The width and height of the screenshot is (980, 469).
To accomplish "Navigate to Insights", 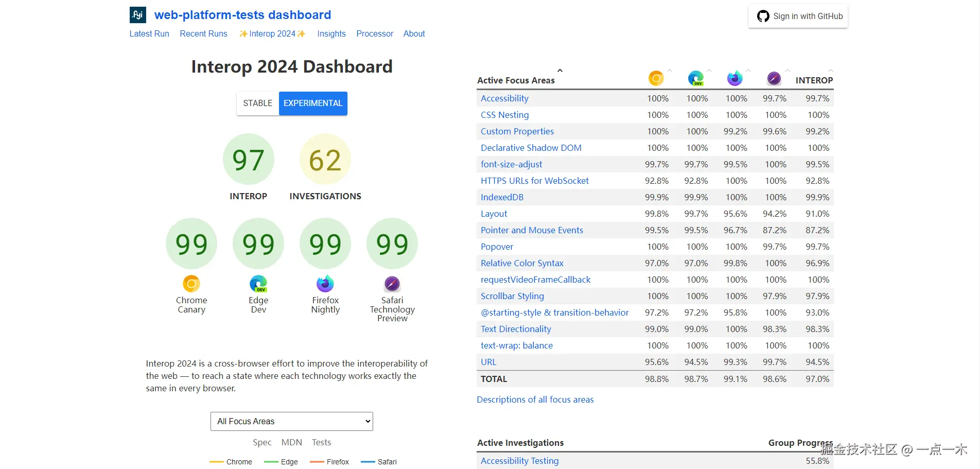I will (331, 34).
